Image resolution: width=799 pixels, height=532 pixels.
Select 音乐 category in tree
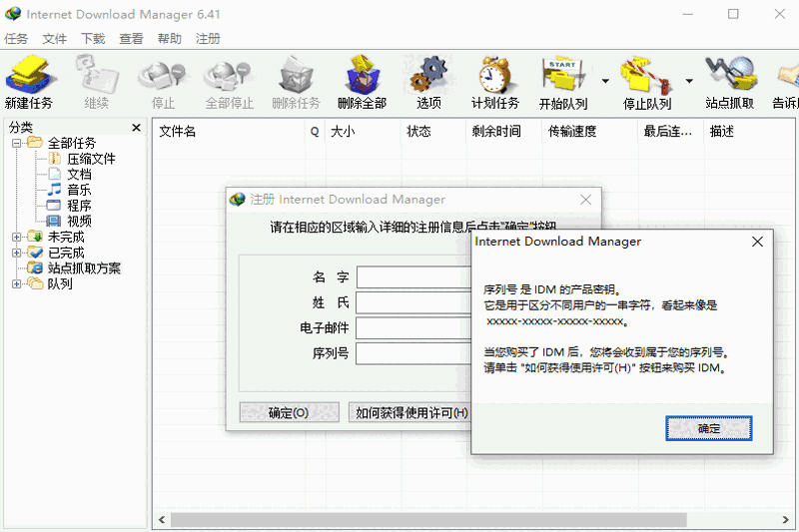point(80,190)
